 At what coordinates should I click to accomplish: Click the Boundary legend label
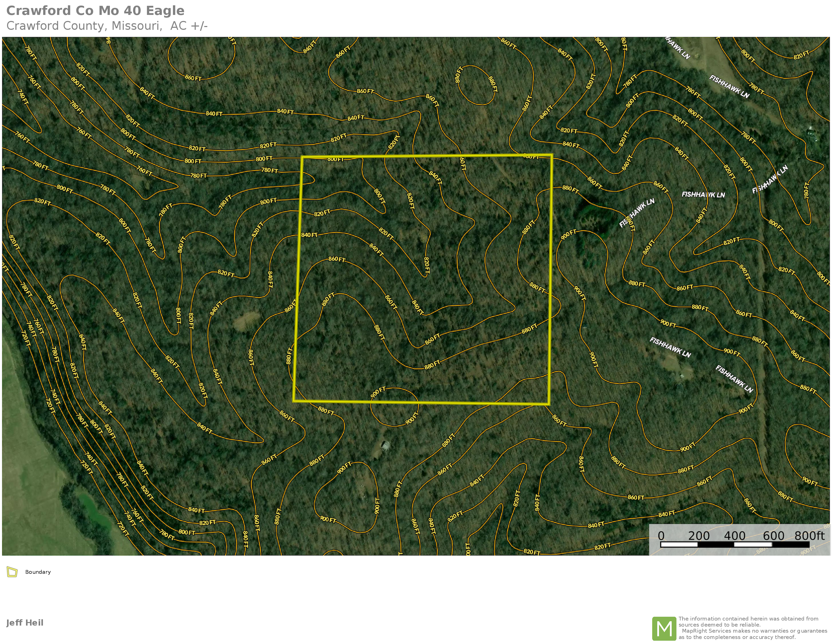tap(38, 572)
